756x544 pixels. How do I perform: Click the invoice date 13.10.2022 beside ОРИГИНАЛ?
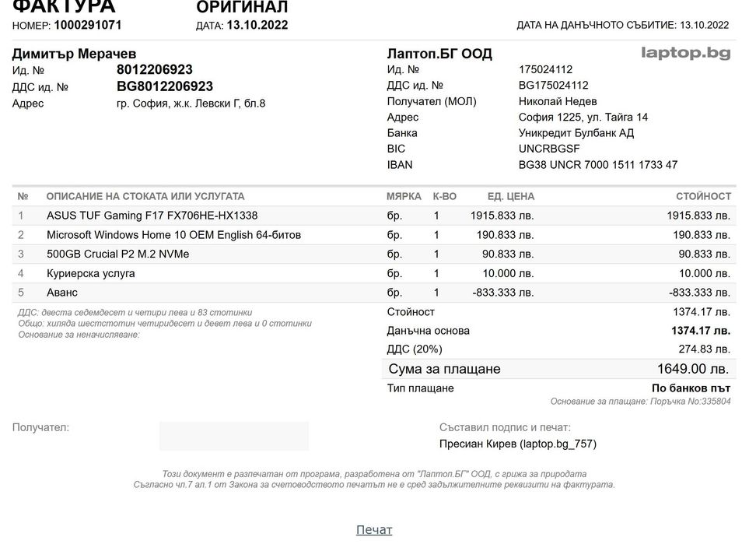[x=257, y=25]
